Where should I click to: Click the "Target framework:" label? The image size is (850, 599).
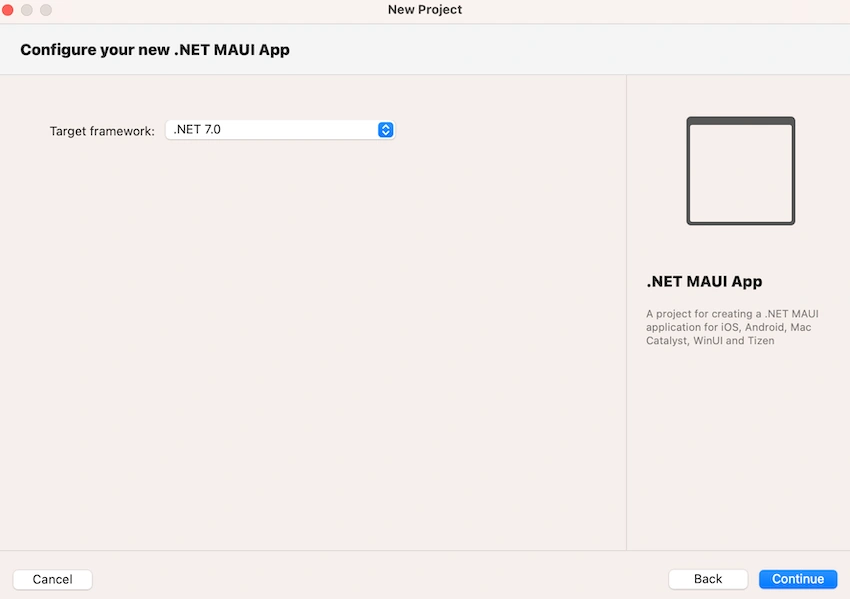[102, 131]
